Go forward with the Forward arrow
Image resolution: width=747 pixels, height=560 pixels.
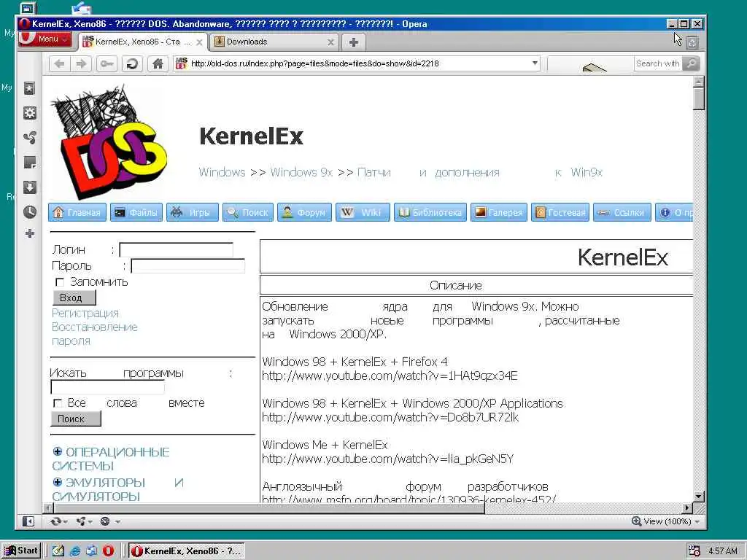[x=82, y=63]
